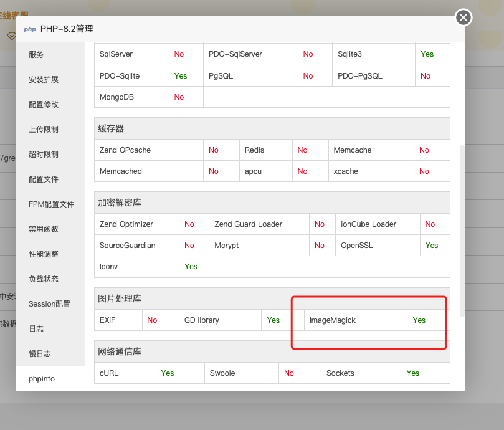This screenshot has height=430, width=504.
Task: Click the OpenSSL cell
Action: coord(378,246)
